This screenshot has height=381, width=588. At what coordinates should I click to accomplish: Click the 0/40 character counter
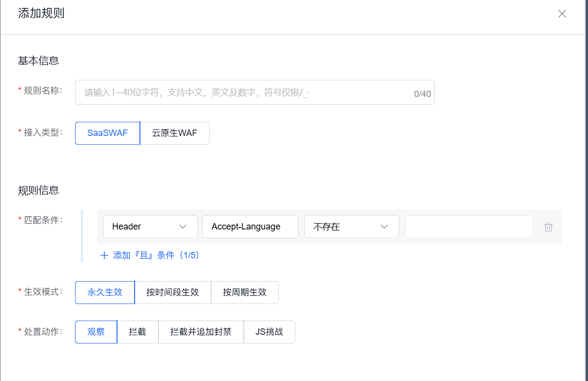pyautogui.click(x=422, y=93)
